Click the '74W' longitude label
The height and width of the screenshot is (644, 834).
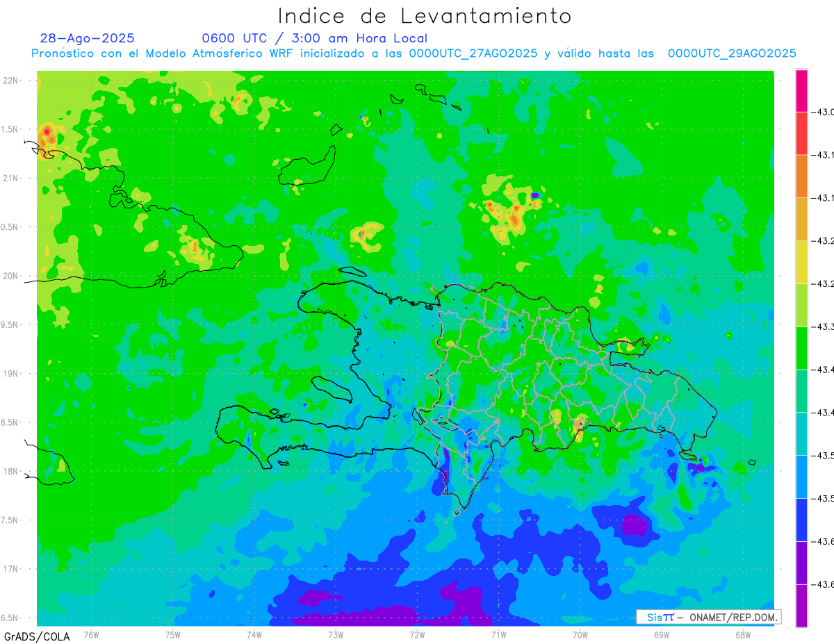click(x=254, y=634)
